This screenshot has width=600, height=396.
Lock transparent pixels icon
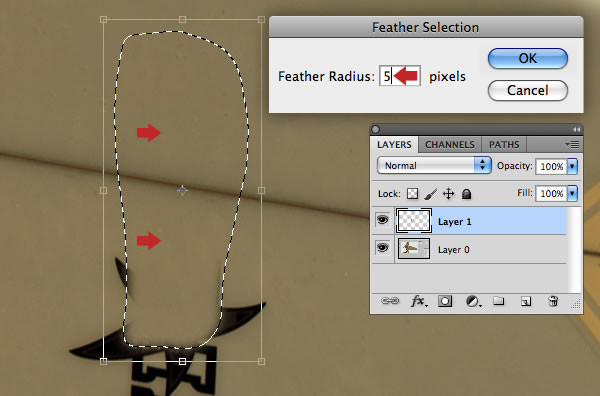[412, 194]
